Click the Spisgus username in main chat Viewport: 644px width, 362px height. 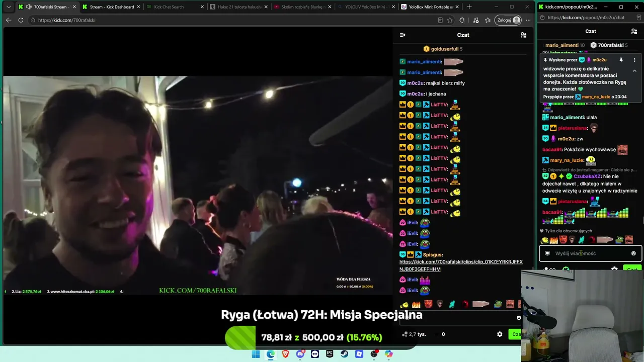point(433,255)
